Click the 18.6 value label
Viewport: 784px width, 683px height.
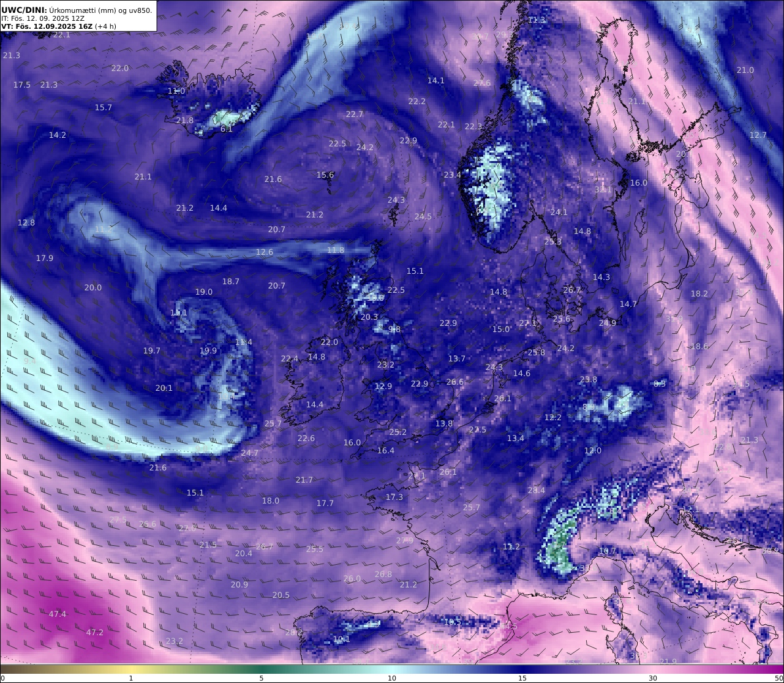[699, 346]
